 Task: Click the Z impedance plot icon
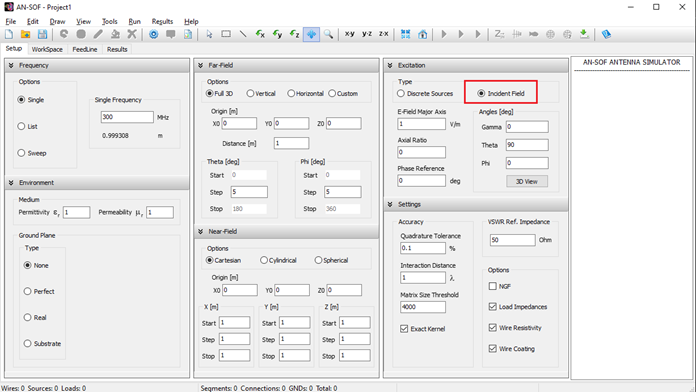499,34
